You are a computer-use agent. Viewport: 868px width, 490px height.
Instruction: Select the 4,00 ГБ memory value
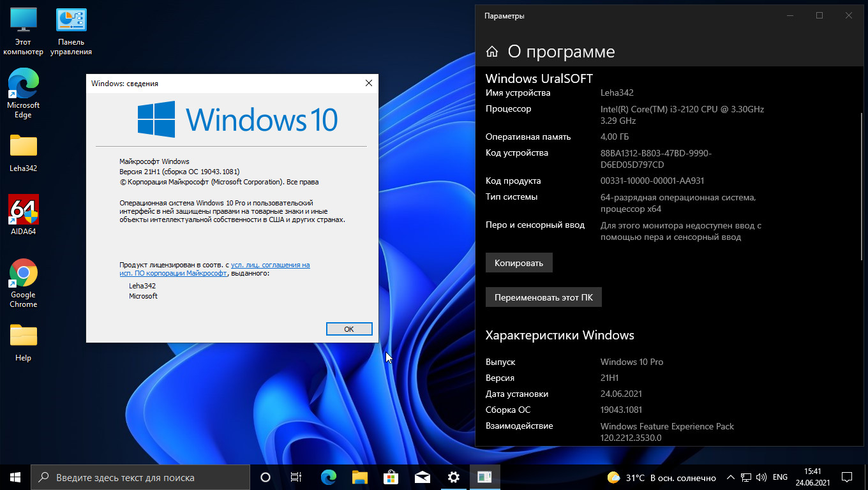[615, 137]
